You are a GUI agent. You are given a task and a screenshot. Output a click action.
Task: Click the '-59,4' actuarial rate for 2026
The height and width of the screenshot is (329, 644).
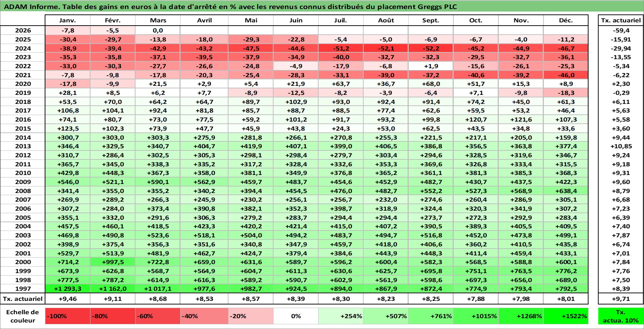(x=621, y=31)
